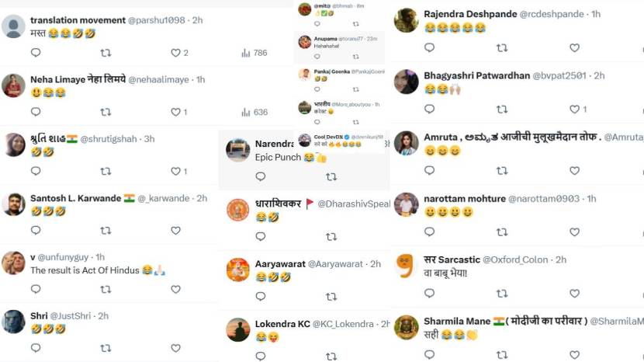644x362 pixels.
Task: Open Sharmila Mane's profile picture
Action: pos(406,326)
